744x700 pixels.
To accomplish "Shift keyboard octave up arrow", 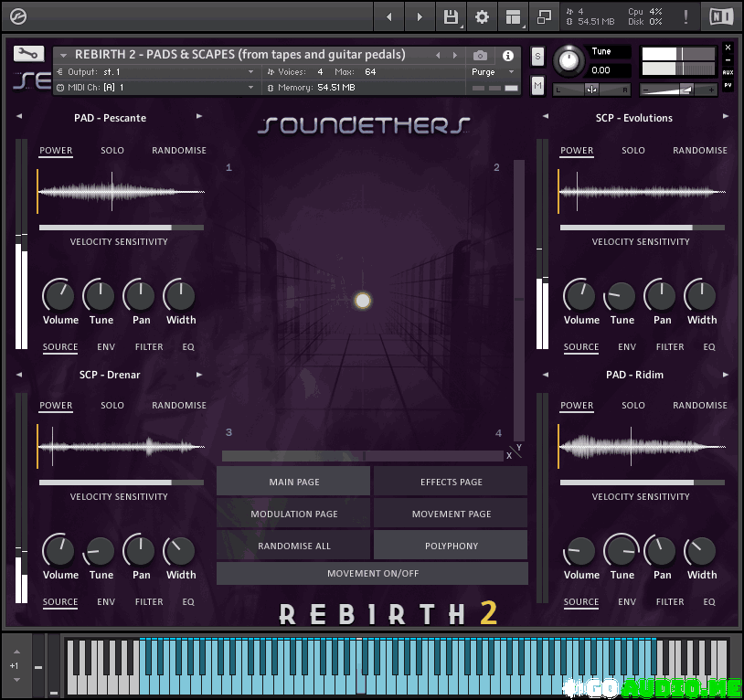I will pyautogui.click(x=16, y=652).
